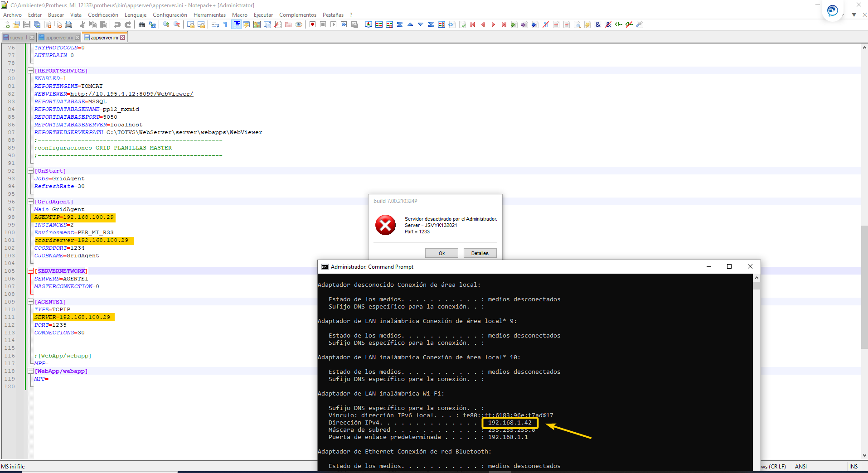This screenshot has height=473, width=868.
Task: Click the red Next arrow icon
Action: click(493, 24)
